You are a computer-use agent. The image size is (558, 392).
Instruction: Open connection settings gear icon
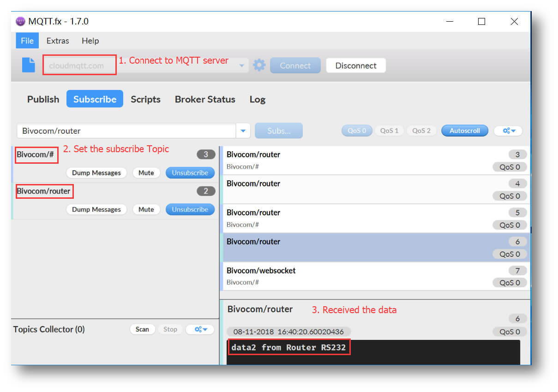(259, 65)
